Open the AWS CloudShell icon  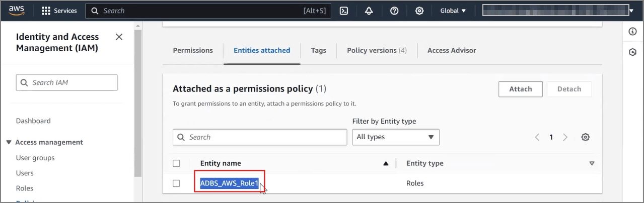click(x=344, y=11)
